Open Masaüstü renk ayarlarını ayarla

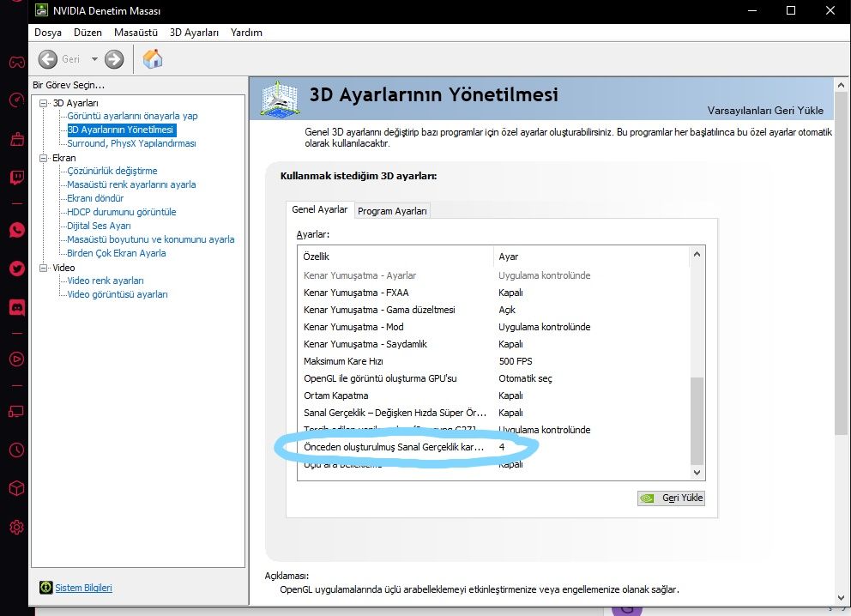[x=131, y=184]
